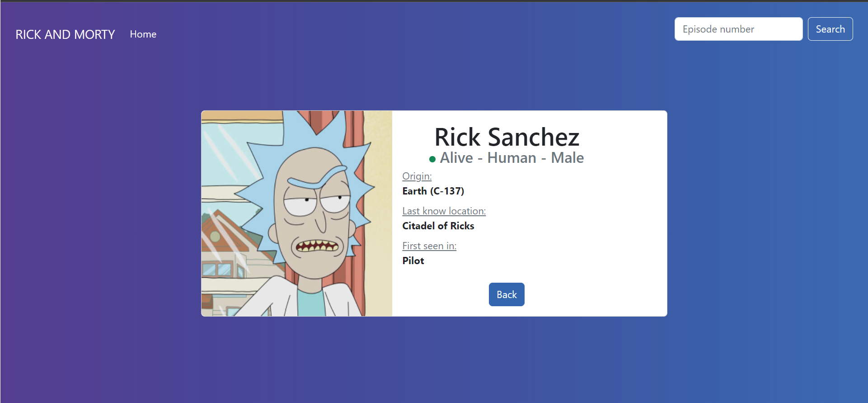Click the RICK AND MORTY logo
868x403 pixels.
point(65,34)
